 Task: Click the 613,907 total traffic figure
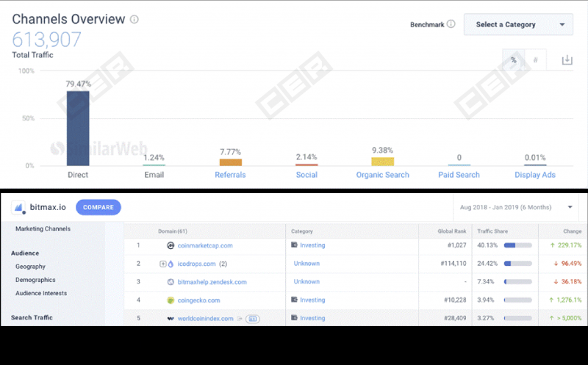coord(46,40)
